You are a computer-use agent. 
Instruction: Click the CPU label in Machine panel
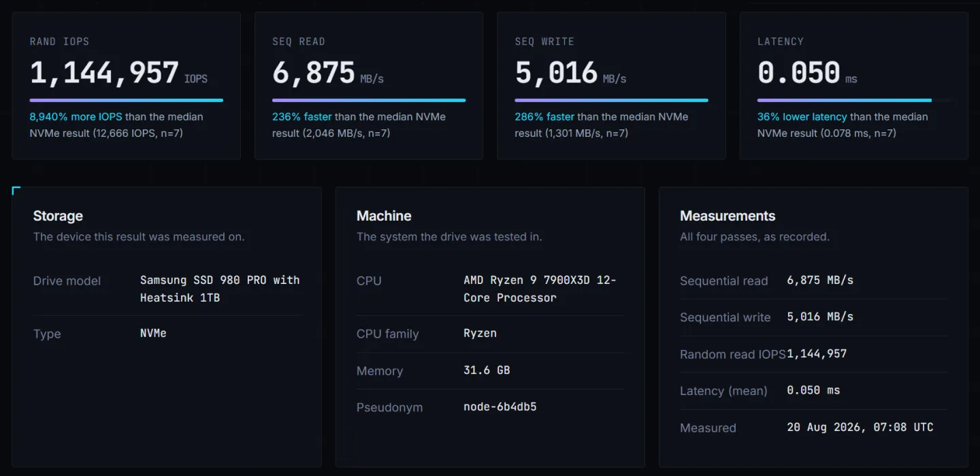tap(369, 281)
